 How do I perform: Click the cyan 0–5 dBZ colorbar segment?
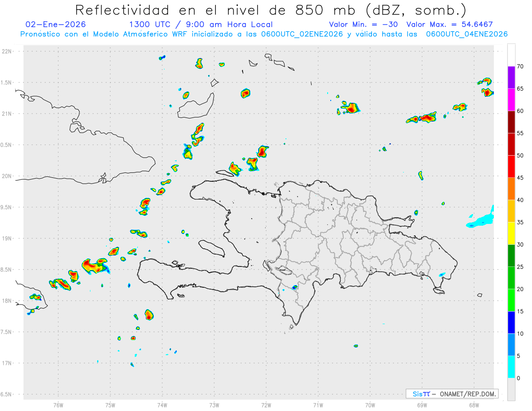[511, 367]
